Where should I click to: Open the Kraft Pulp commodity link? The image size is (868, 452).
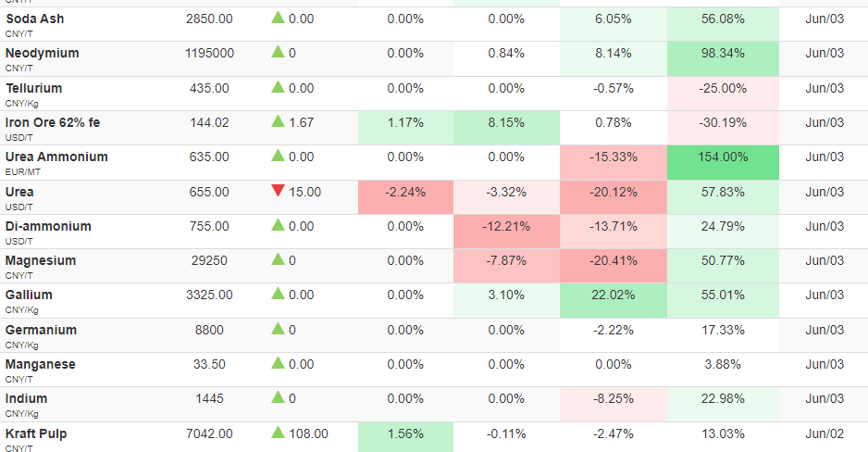tap(36, 433)
